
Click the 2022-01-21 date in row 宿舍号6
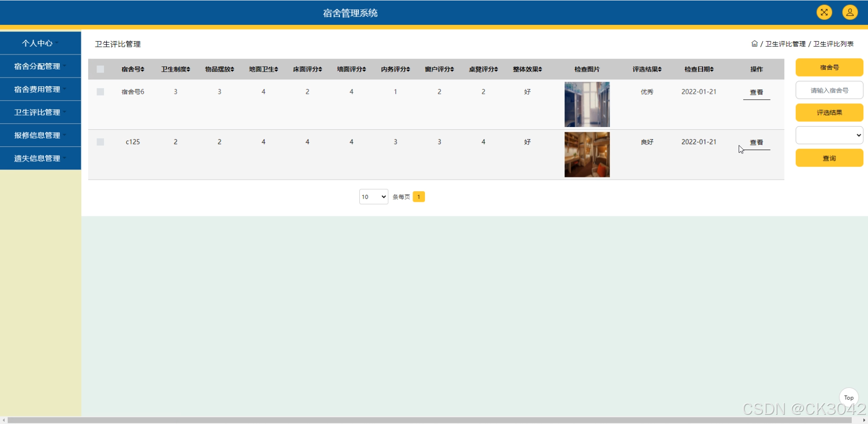coord(699,92)
